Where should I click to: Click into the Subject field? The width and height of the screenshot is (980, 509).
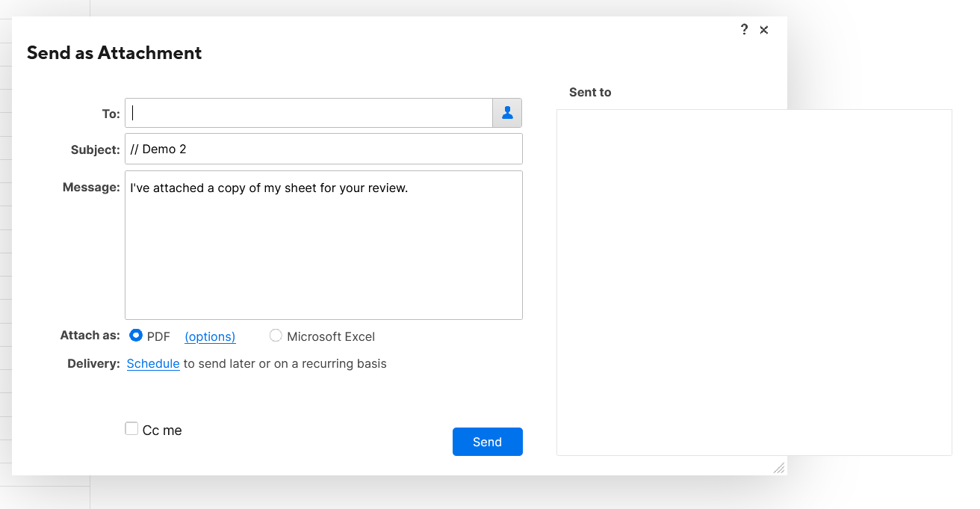point(323,149)
